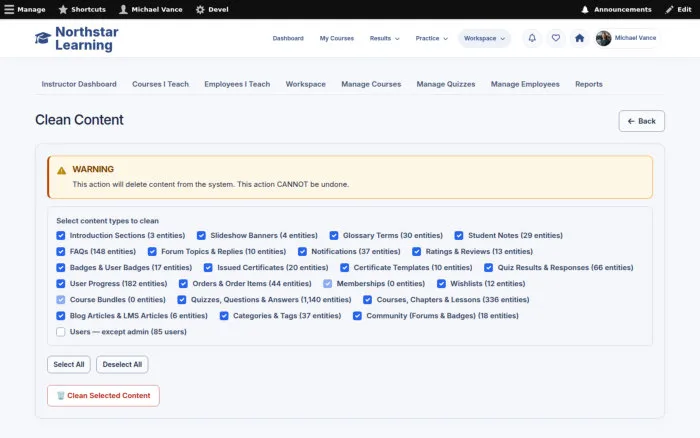
Task: Enable the Users except admin checkbox
Action: tap(61, 332)
